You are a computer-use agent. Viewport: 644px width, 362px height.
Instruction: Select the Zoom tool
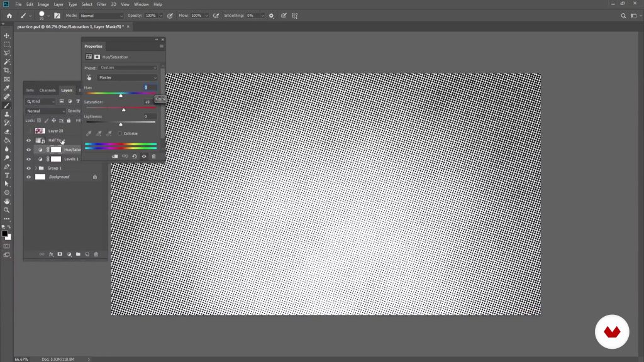coord(7,210)
